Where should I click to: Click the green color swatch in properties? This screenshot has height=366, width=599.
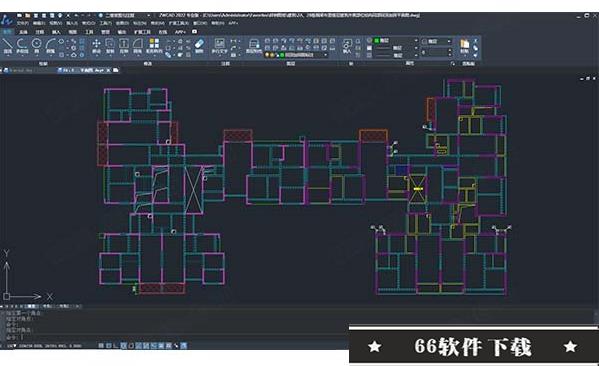tap(376, 40)
